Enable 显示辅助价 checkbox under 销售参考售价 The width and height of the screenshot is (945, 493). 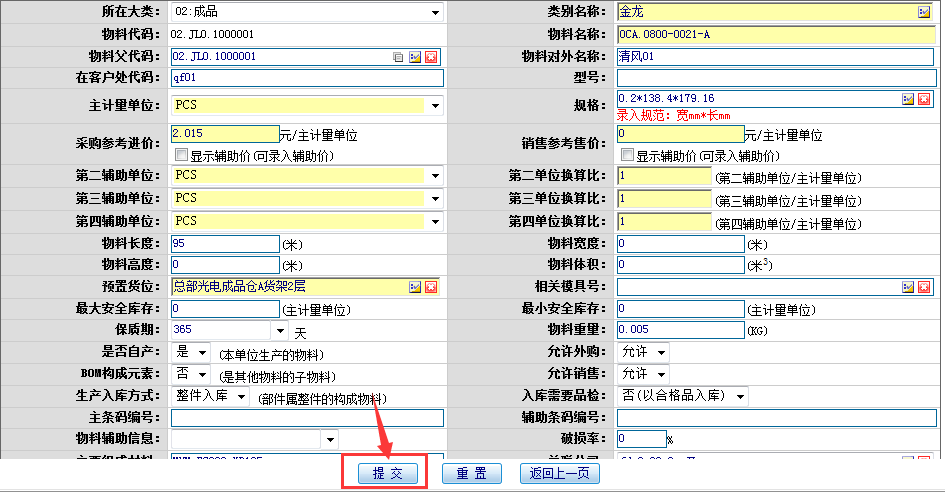628,156
